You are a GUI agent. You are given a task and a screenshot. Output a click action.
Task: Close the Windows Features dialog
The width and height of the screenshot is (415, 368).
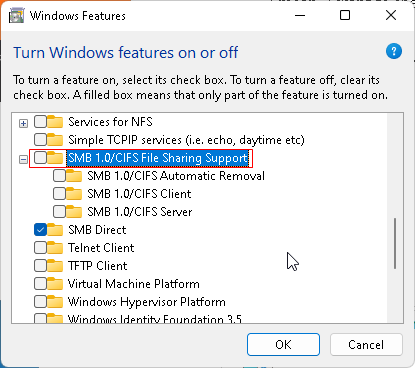pos(391,15)
